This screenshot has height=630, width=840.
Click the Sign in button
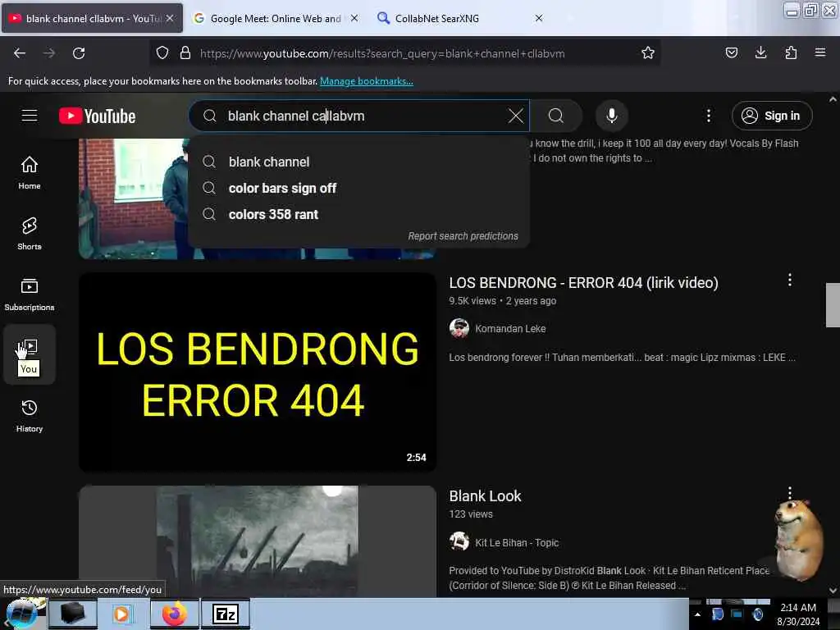pos(772,116)
